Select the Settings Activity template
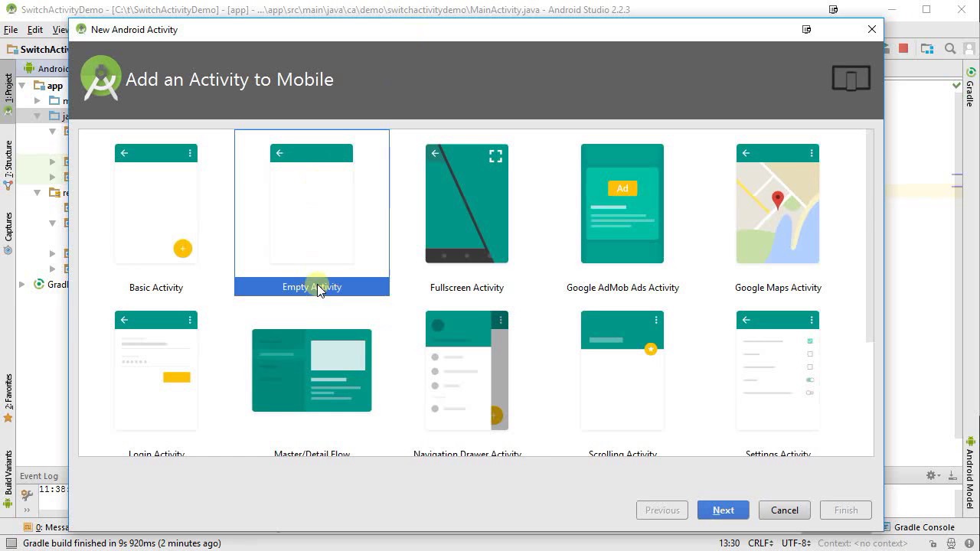Viewport: 980px width, 551px height. 778,370
